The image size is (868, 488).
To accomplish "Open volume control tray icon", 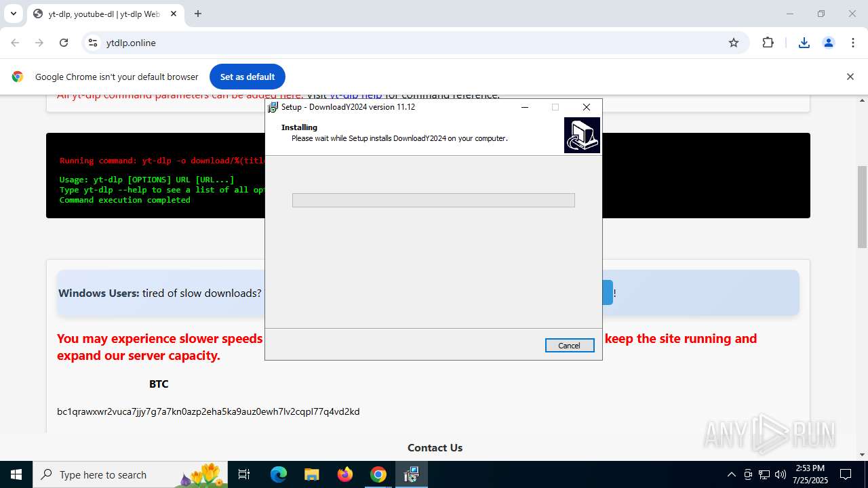I will pyautogui.click(x=781, y=474).
